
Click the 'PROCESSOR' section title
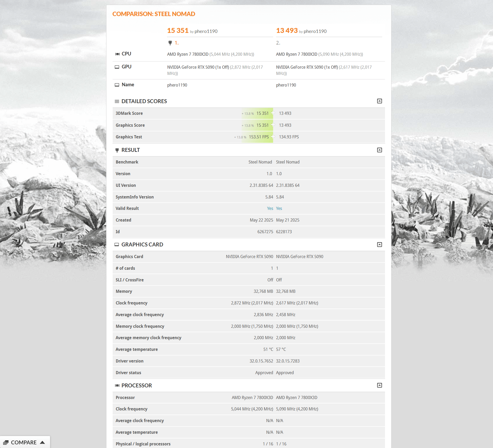point(136,386)
